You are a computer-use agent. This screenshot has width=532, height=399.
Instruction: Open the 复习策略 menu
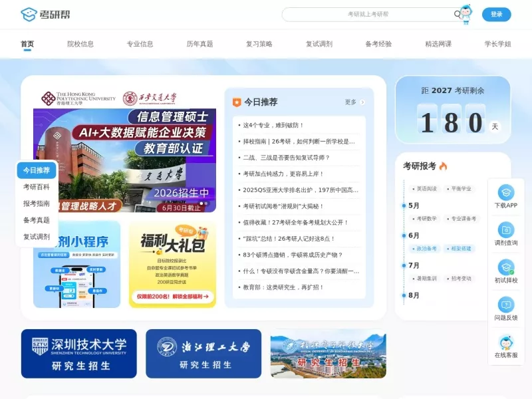[259, 44]
